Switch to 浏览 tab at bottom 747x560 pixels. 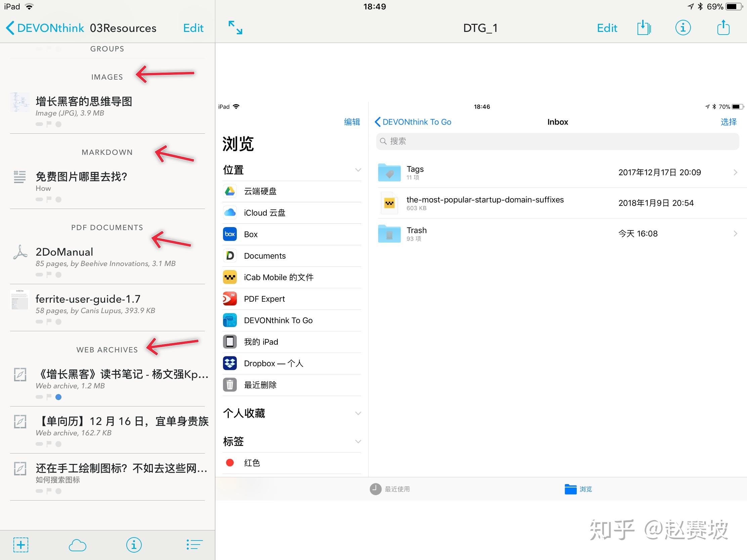tap(578, 489)
